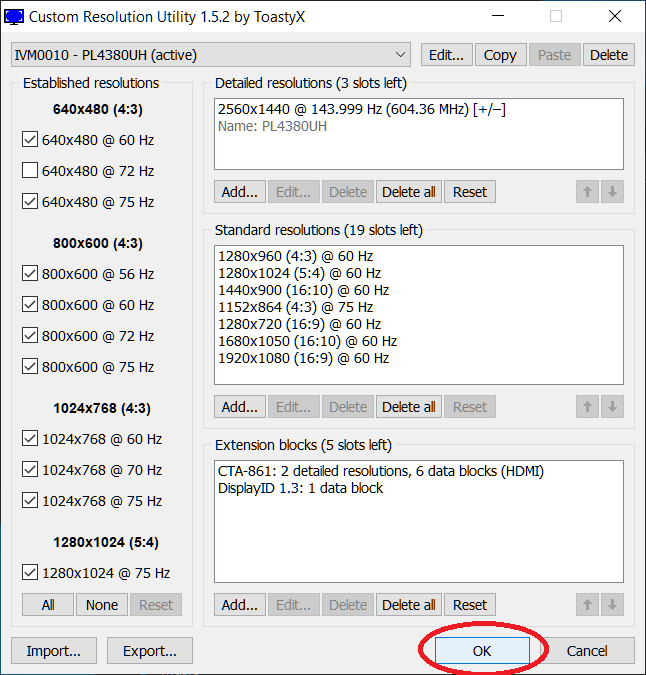Click the Import... button
The width and height of the screenshot is (646, 675).
[54, 651]
